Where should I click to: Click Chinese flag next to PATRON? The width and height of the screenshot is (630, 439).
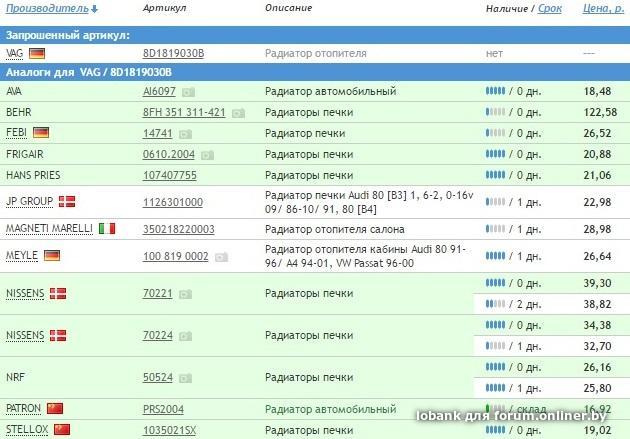pyautogui.click(x=55, y=408)
